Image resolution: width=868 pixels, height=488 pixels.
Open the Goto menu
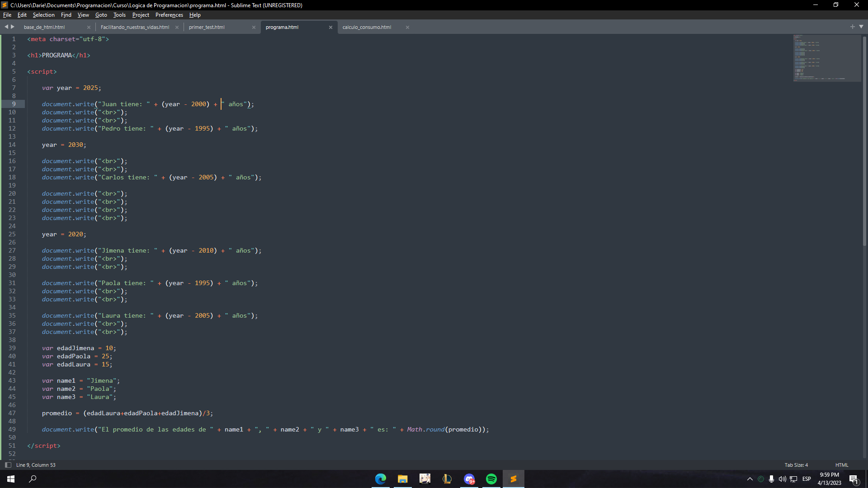click(x=101, y=15)
